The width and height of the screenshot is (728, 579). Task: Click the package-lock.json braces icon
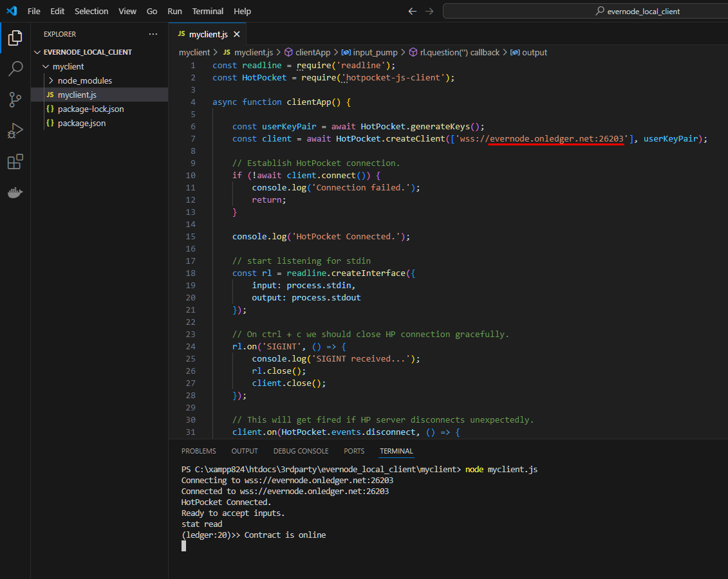(50, 109)
